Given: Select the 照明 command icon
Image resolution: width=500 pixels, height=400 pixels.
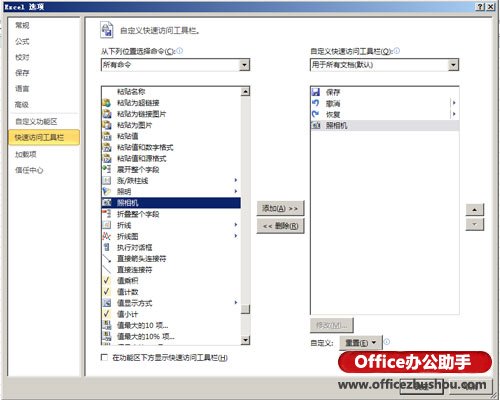Looking at the screenshot, I should [106, 191].
